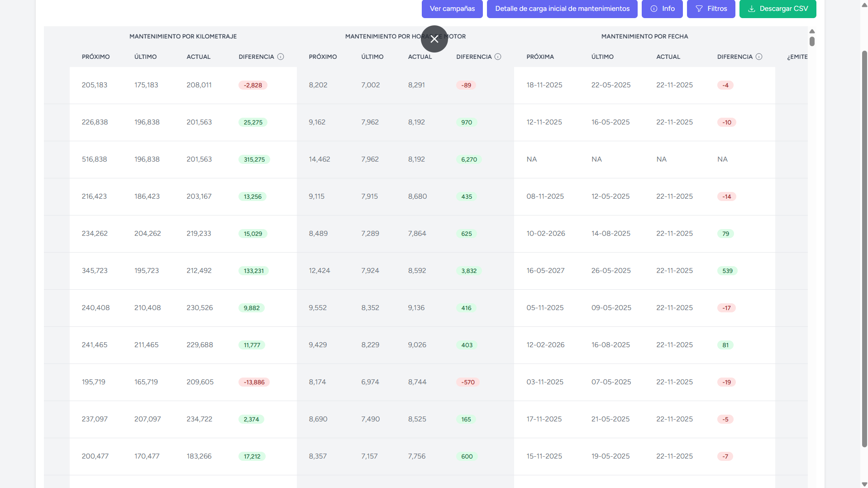Viewport: 868px width, 488px height.
Task: Open the Filtros panel
Action: coord(711,9)
